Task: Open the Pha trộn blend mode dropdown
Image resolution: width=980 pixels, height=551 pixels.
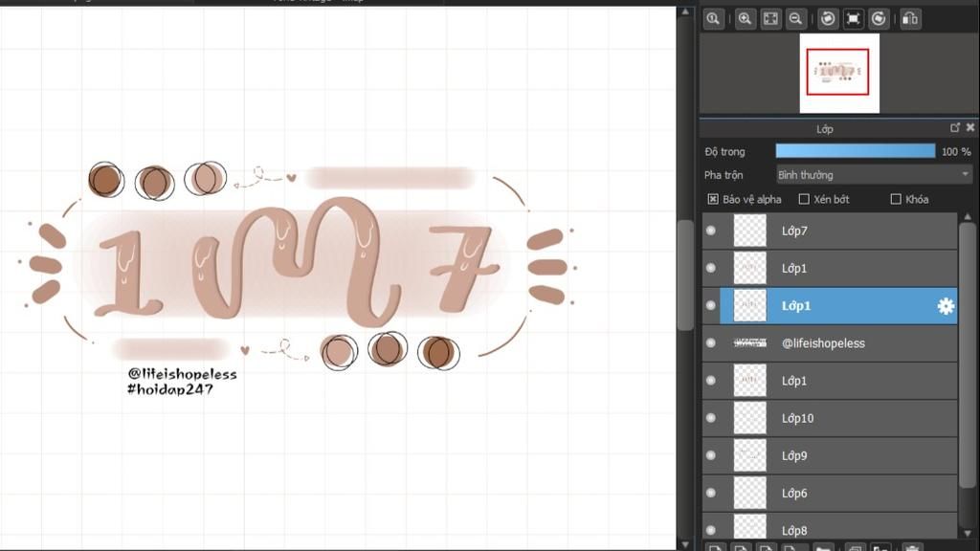Action: pyautogui.click(x=874, y=175)
